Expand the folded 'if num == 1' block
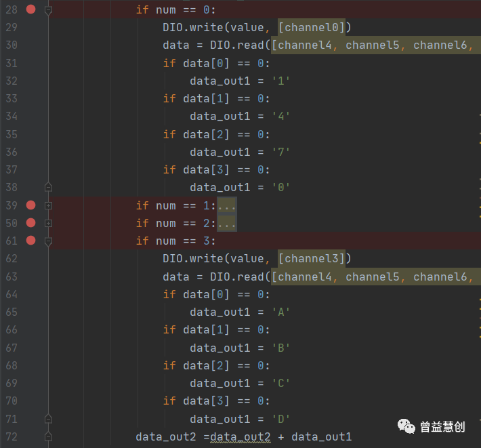This screenshot has width=481, height=448. coord(48,205)
